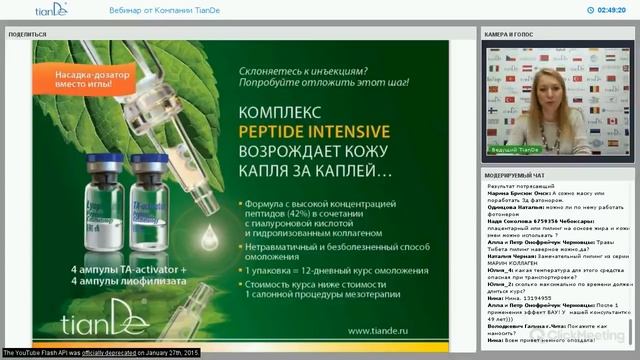Click the 'Склоняетесь к инъекциям?' slide text

[x=303, y=71]
